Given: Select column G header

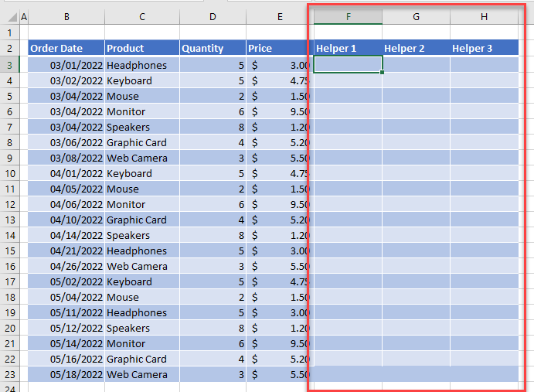Looking at the screenshot, I should [x=416, y=16].
